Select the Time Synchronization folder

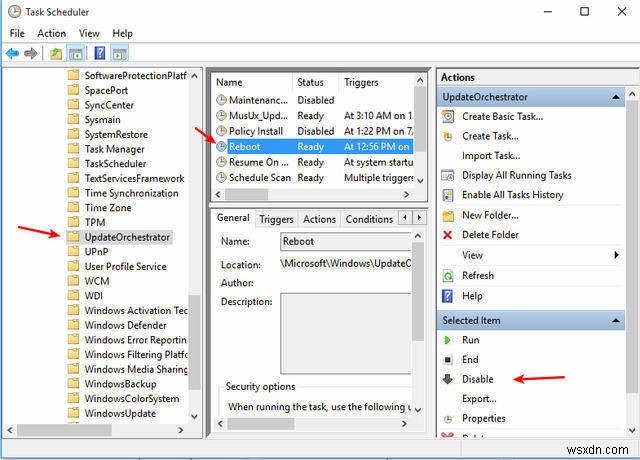click(131, 193)
